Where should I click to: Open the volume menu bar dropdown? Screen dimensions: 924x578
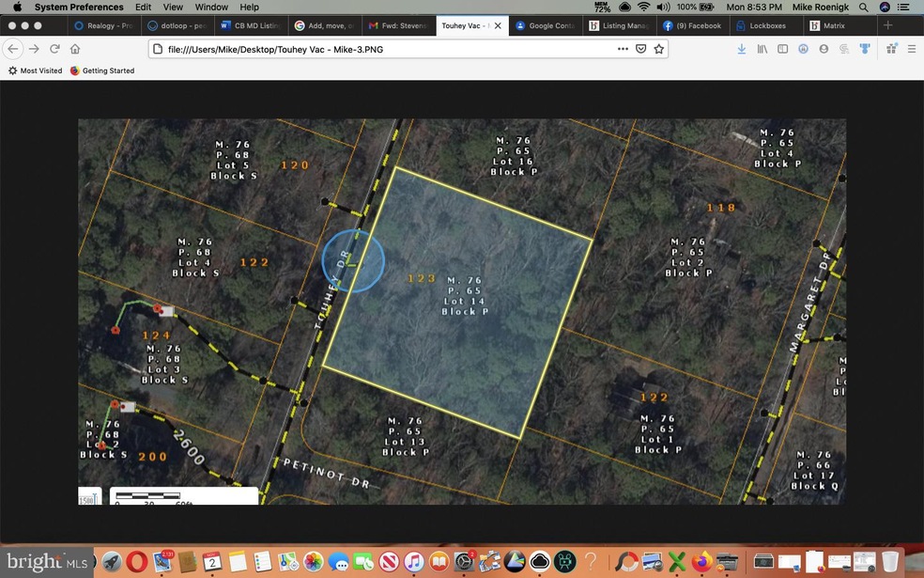(x=663, y=7)
